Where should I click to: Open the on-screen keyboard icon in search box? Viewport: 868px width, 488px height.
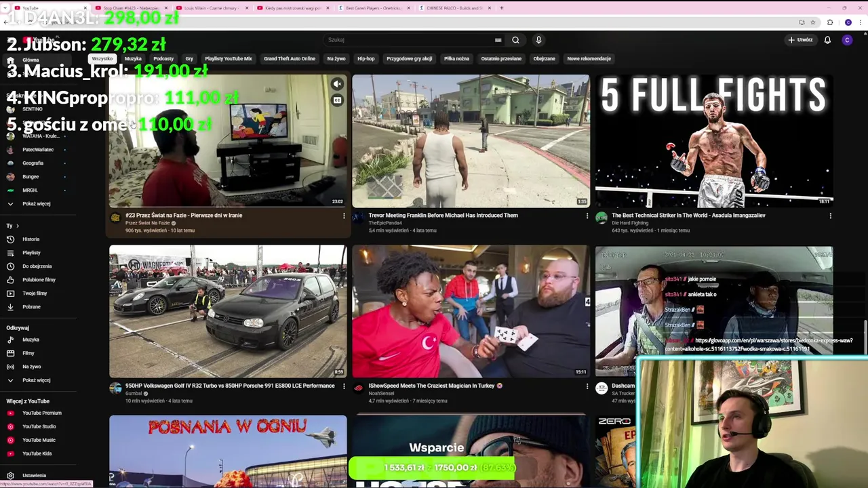pos(498,40)
